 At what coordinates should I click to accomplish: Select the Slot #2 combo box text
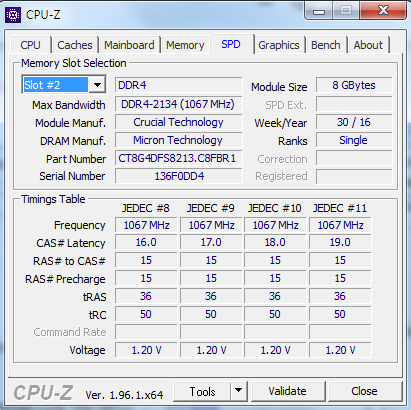click(56, 85)
